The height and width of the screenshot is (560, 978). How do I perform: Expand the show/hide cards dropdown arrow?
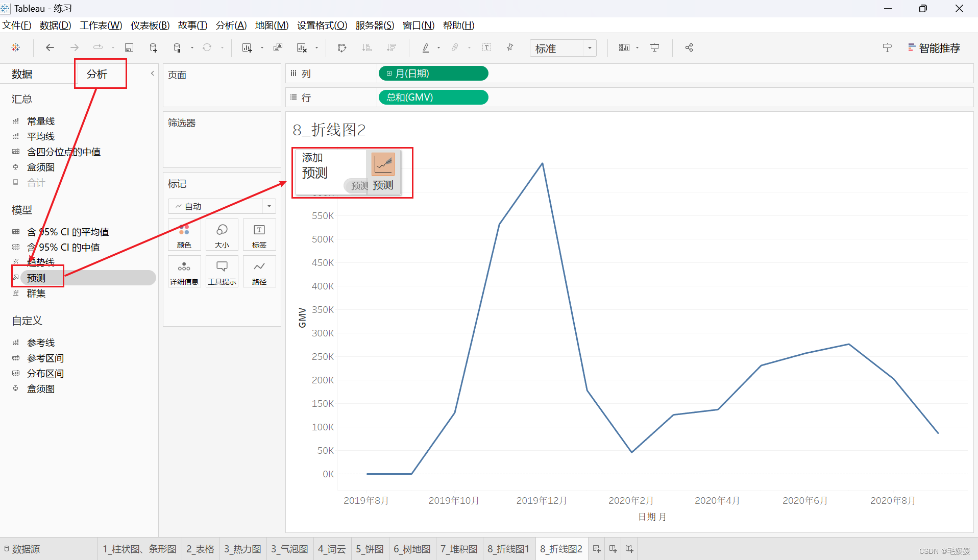(x=637, y=48)
